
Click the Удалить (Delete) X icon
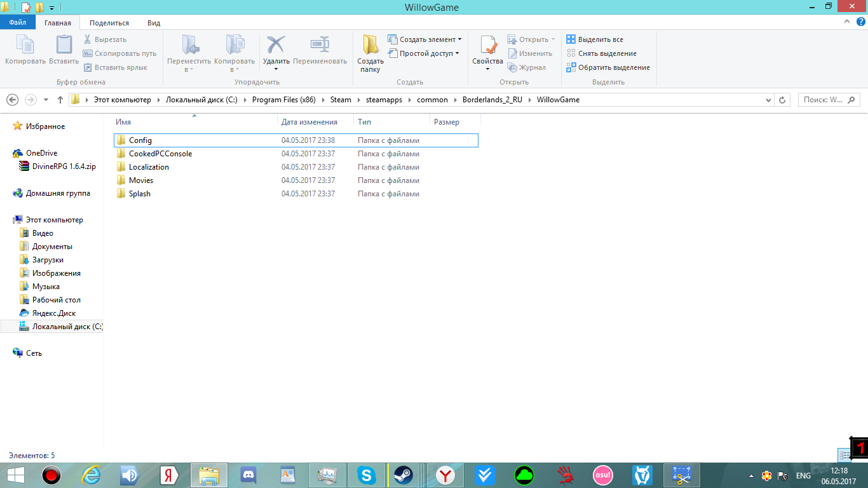(276, 45)
